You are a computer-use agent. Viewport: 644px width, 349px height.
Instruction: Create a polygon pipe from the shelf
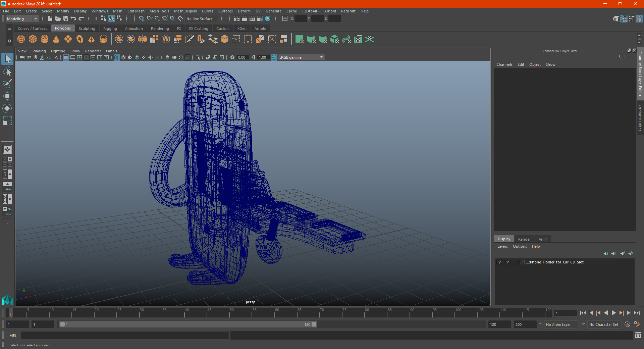click(103, 39)
